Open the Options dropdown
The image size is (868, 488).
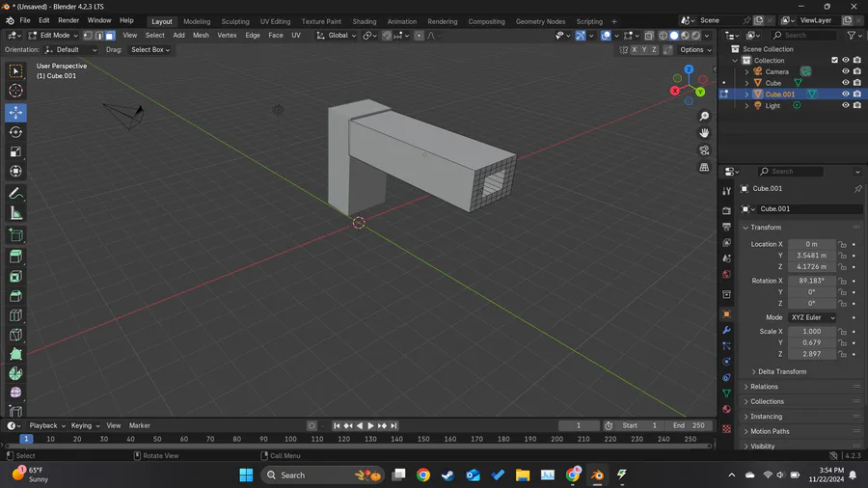click(695, 50)
